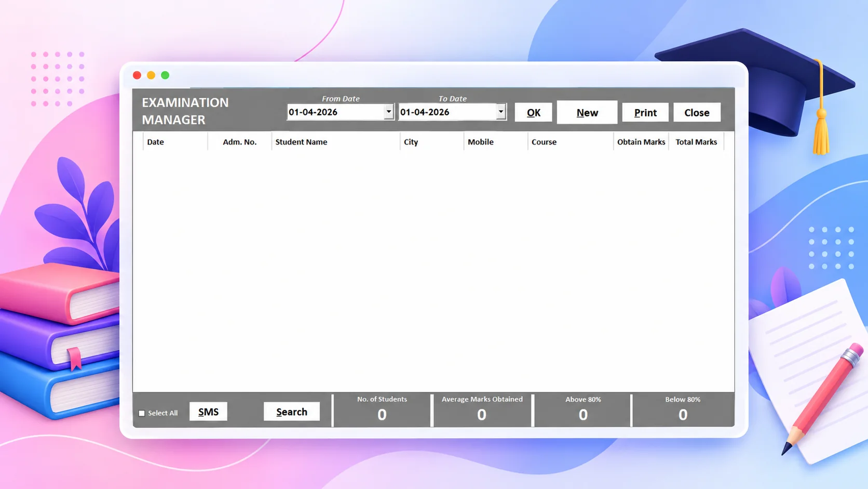Screen dimensions: 868x489
Task: Open the To Date dropdown arrow
Action: 500,112
